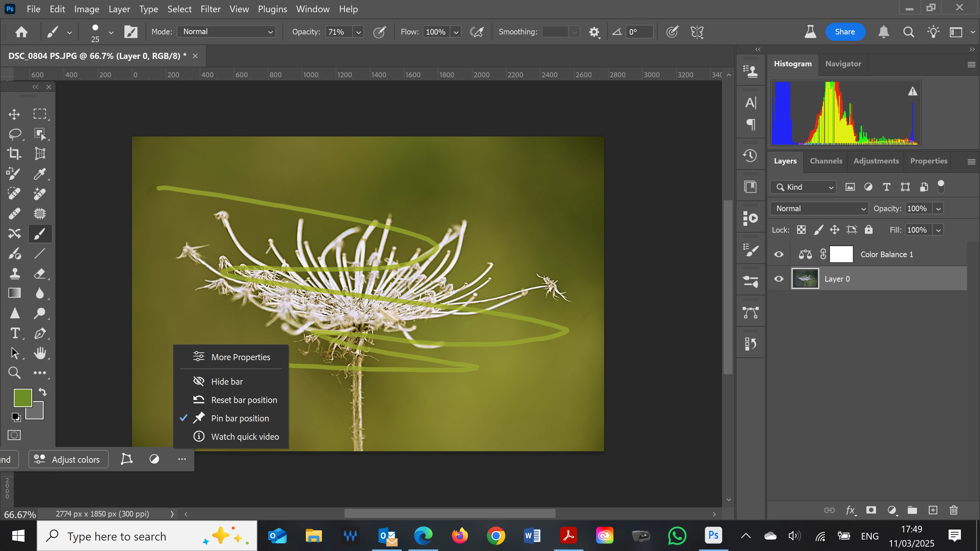Click the Adjust colors button
The width and height of the screenshot is (980, 551).
68,459
